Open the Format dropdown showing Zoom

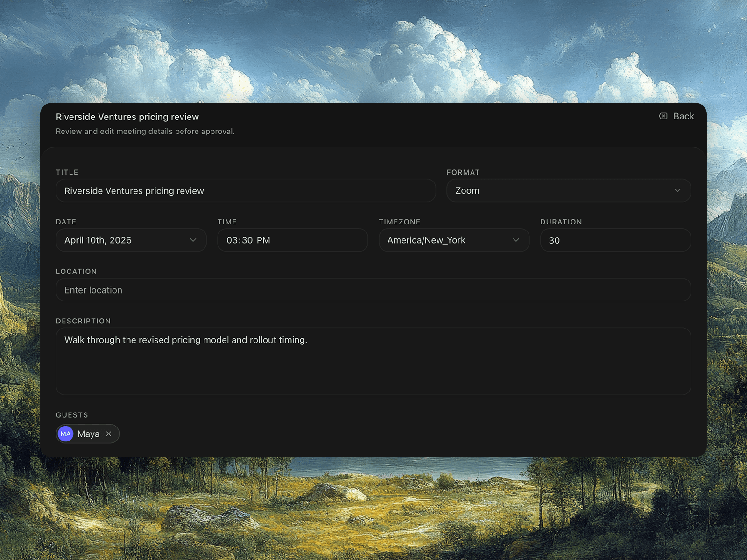coord(568,190)
